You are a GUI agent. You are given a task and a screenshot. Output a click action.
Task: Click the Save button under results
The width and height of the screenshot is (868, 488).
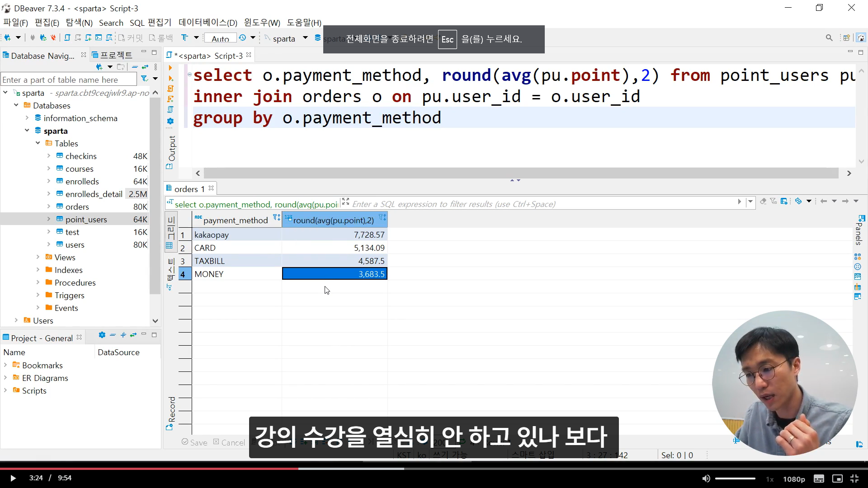tap(194, 442)
